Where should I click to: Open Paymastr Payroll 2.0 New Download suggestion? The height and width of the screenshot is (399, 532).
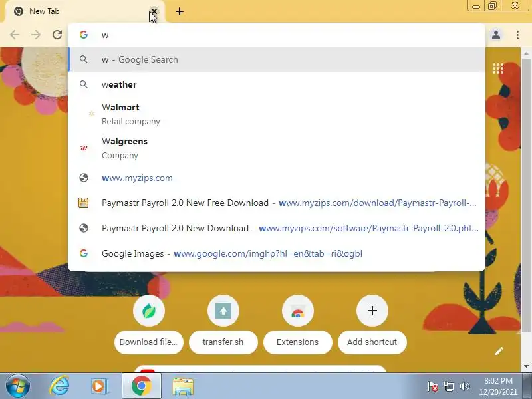point(277,228)
